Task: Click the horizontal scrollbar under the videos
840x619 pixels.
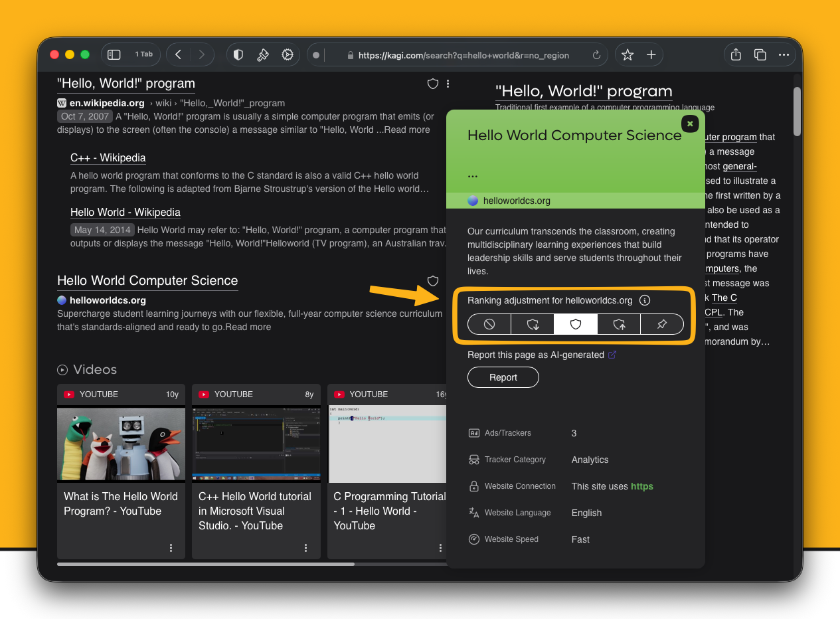Action: (206, 565)
